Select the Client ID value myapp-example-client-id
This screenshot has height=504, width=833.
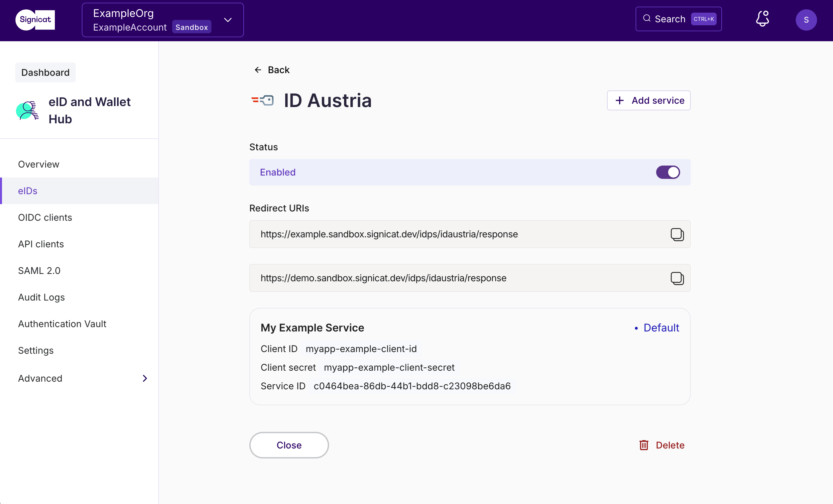click(x=361, y=349)
